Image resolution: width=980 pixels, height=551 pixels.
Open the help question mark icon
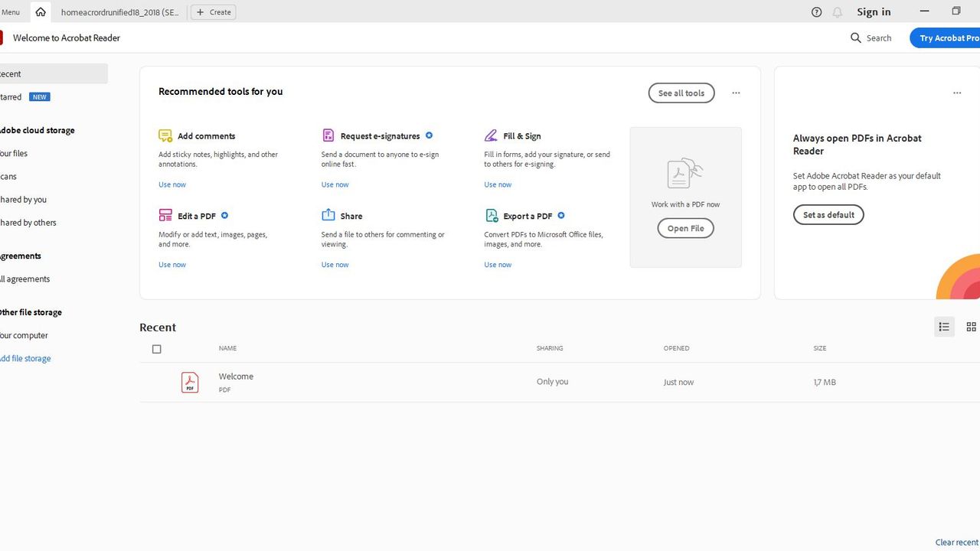[816, 11]
